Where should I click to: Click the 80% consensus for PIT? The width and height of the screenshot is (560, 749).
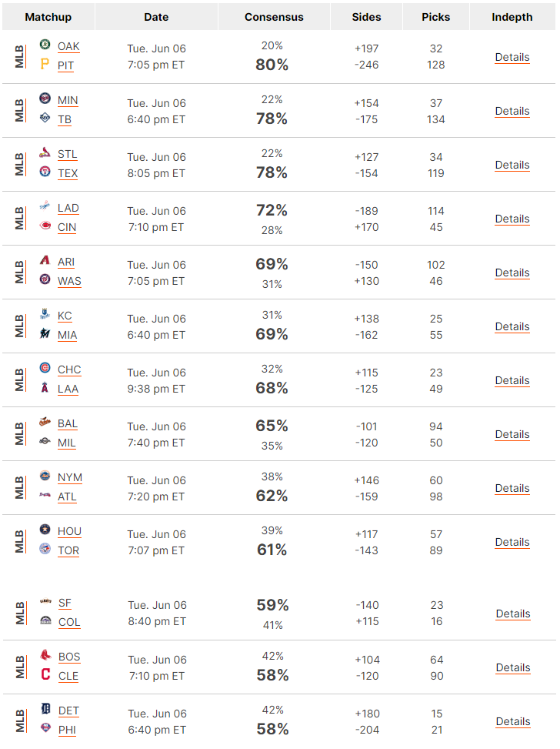click(272, 65)
